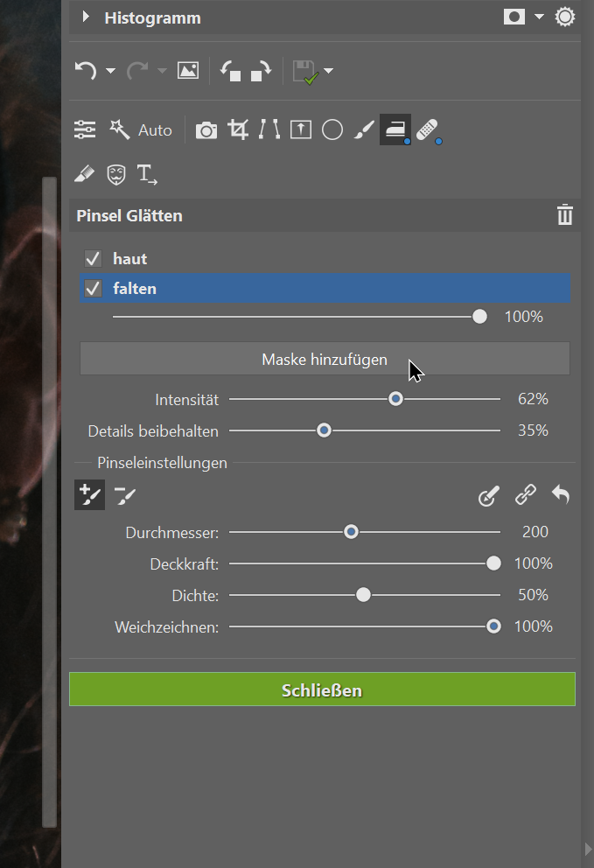Uncheck the haut mask checkbox

coord(93,258)
